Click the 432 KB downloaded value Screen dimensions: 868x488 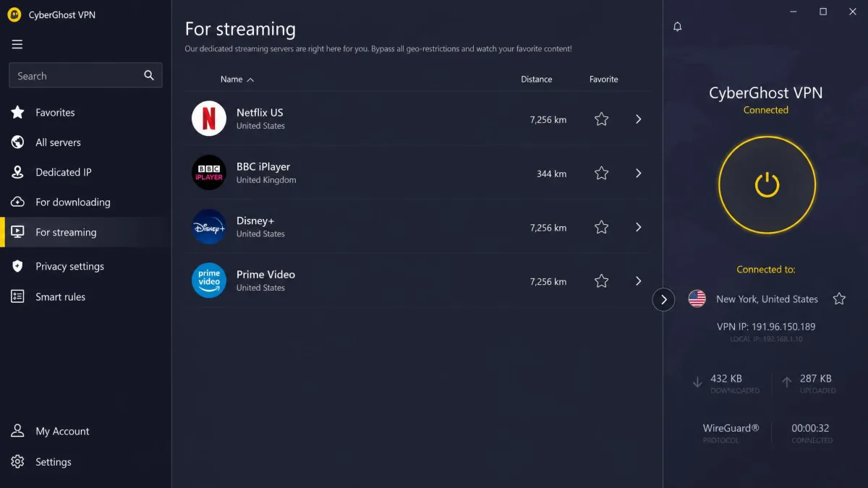[726, 378]
